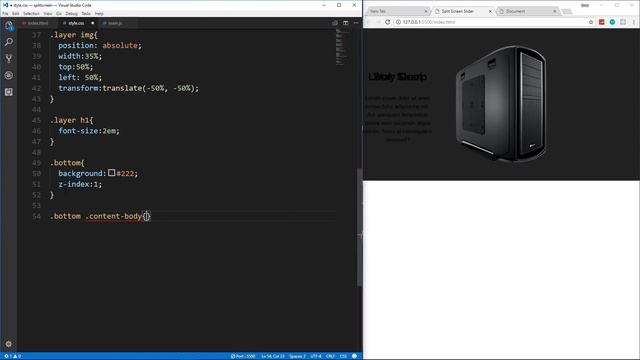Click the heading text in the web page
Viewport: 640px width, 360px height.
click(x=398, y=77)
